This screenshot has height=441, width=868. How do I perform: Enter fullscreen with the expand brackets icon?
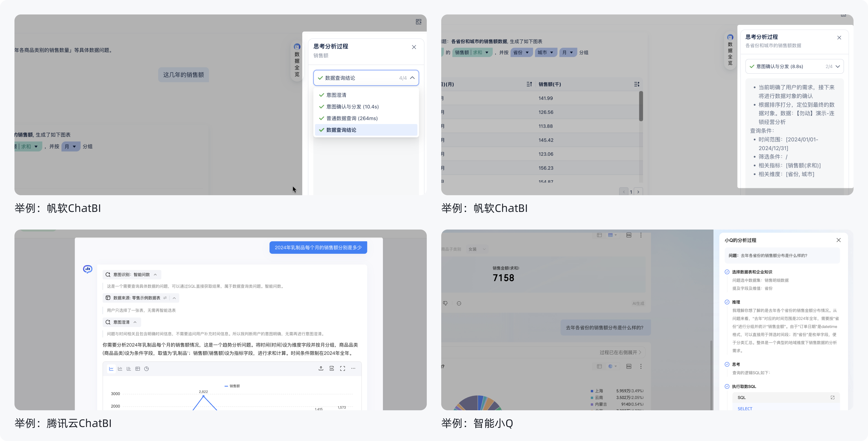point(343,368)
